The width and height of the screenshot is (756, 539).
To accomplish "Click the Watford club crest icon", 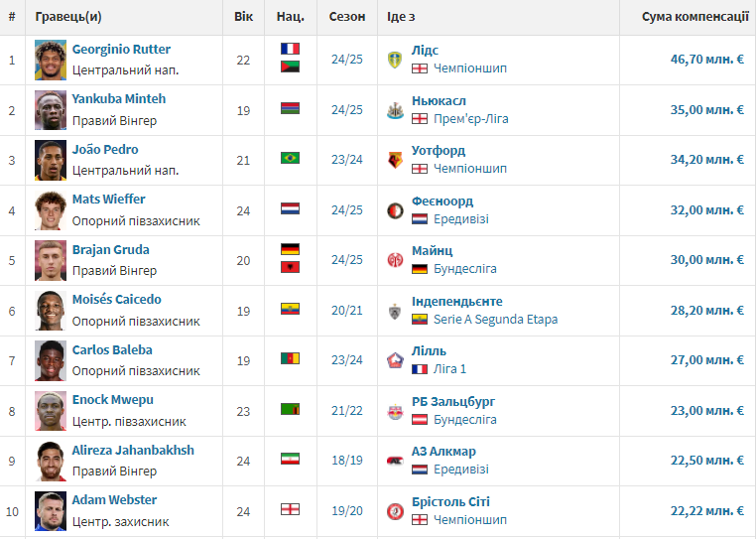I will [395, 160].
